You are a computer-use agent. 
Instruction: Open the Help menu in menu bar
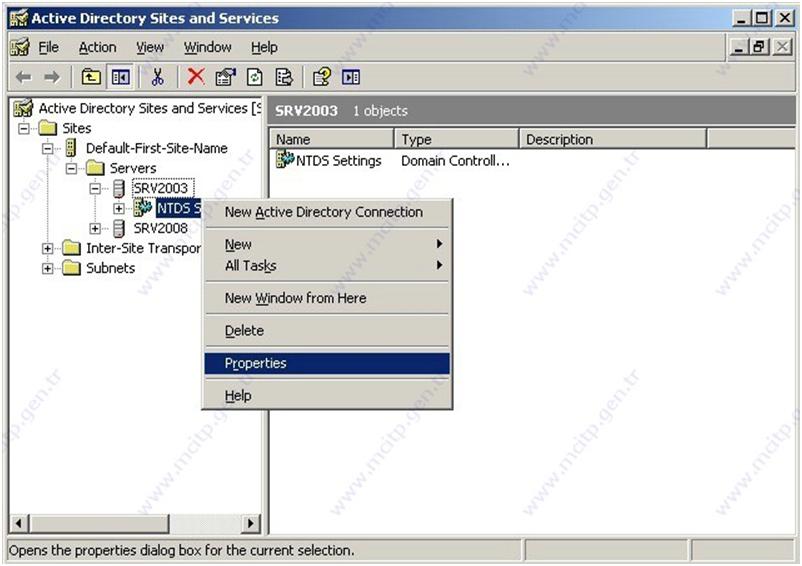tap(264, 48)
